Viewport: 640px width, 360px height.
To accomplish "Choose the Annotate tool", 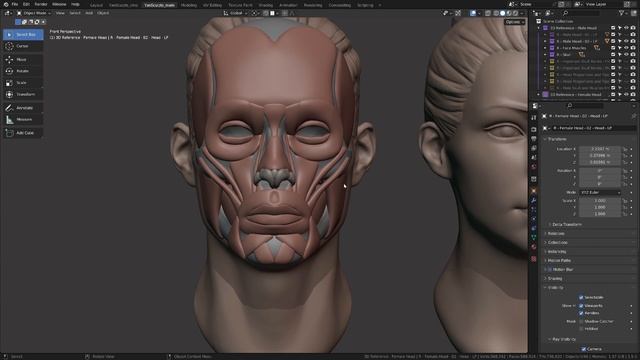I will tap(23, 108).
